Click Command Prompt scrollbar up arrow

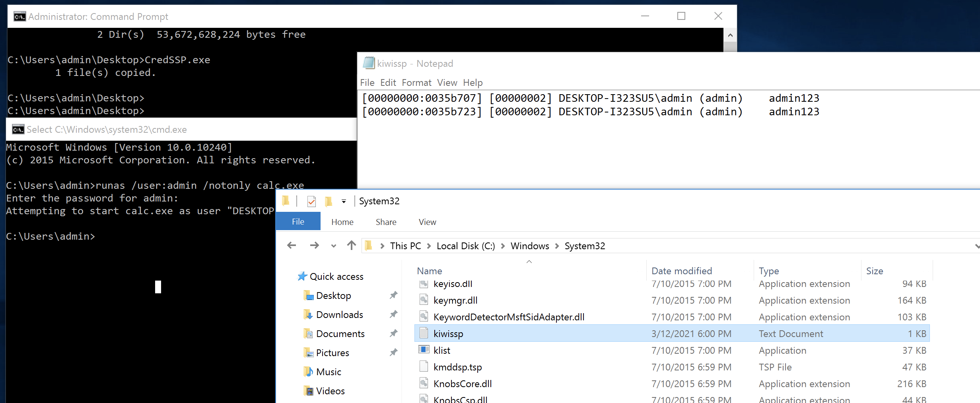[x=730, y=35]
